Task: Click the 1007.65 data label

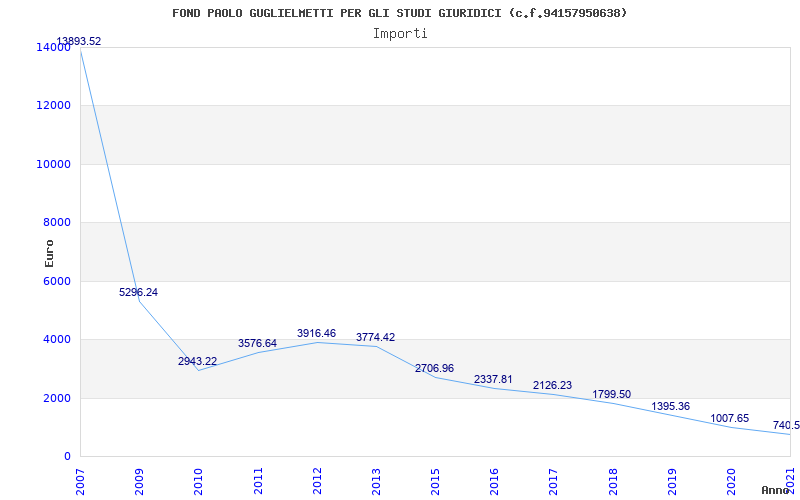Action: 730,418
